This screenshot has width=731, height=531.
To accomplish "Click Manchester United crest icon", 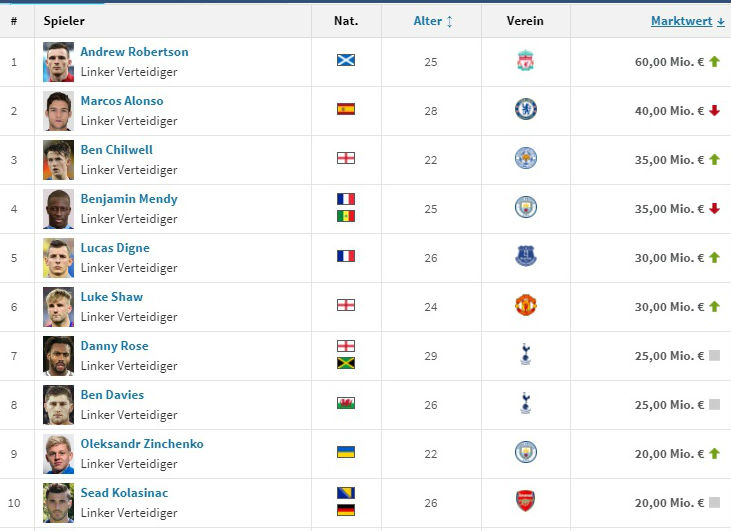I will point(526,306).
